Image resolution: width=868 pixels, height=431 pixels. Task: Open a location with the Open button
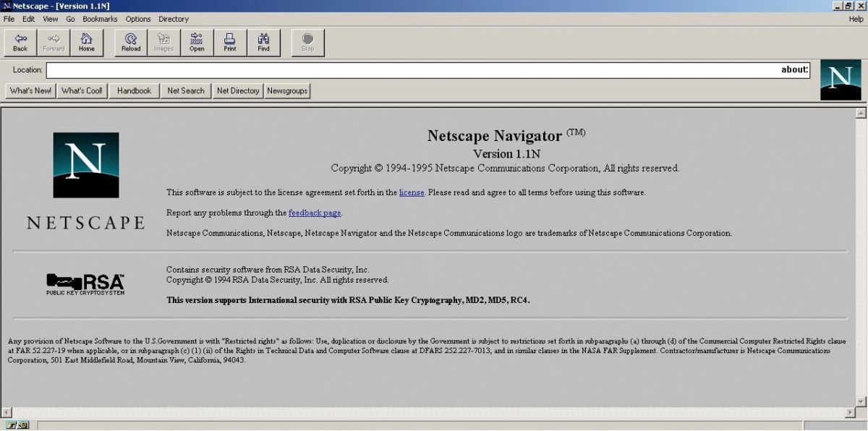click(x=197, y=43)
